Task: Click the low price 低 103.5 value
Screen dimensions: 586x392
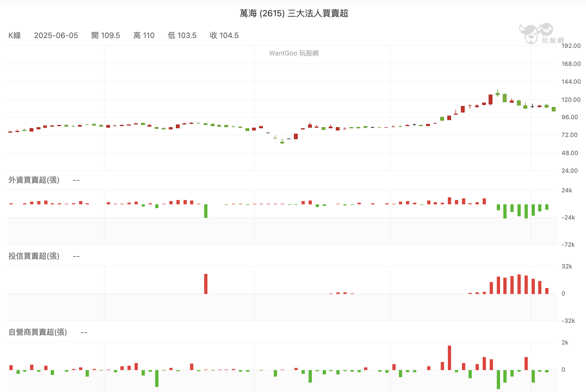Action: click(x=182, y=36)
